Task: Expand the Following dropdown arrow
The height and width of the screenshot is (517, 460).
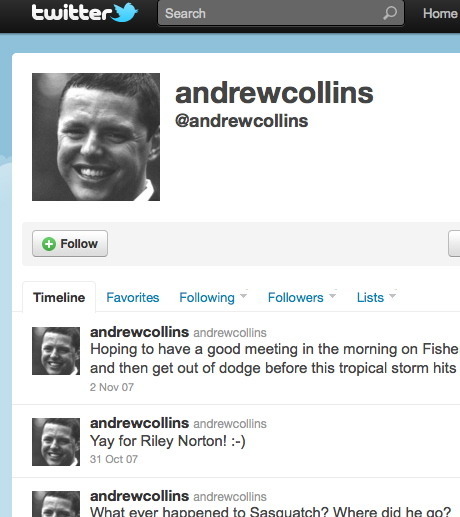Action: [244, 296]
